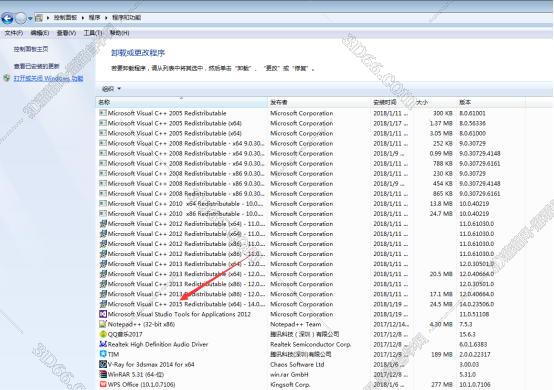Click the Realtek Audio Driver icon
This screenshot has height=390, width=554.
tap(103, 344)
